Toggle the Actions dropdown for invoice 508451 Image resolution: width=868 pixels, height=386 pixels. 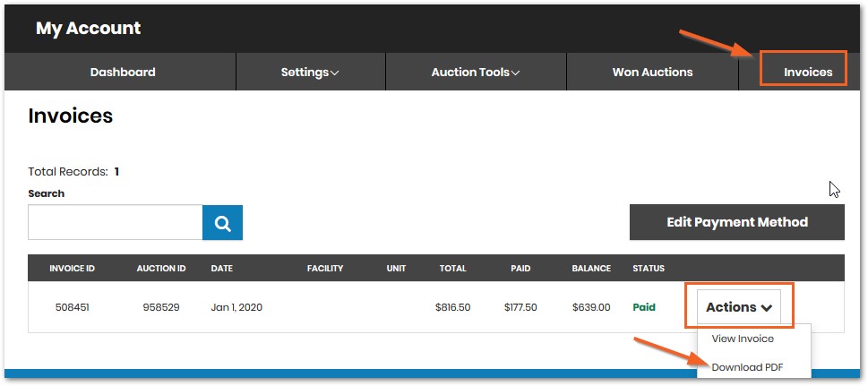(x=738, y=307)
